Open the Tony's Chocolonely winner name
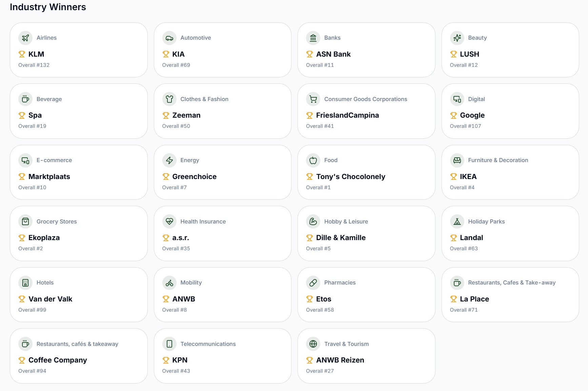588x391 pixels. point(350,177)
